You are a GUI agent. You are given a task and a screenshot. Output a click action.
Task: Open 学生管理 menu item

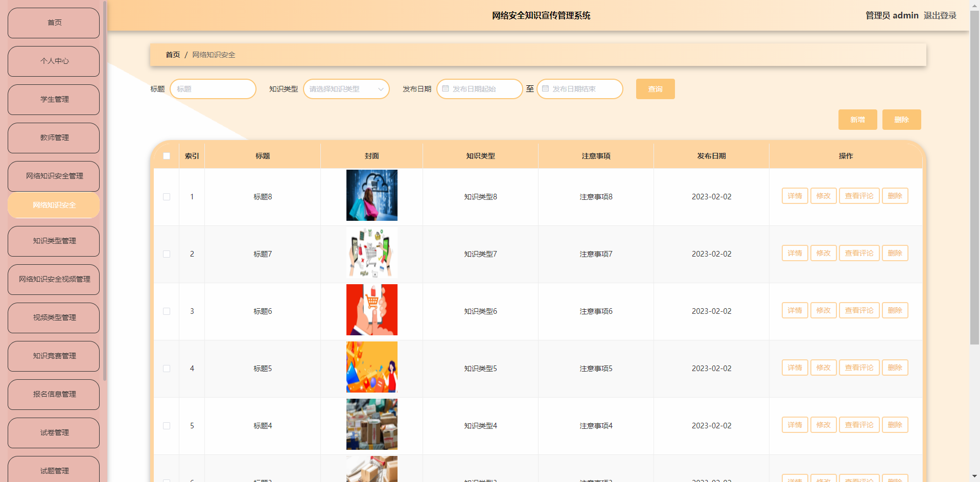coord(54,100)
